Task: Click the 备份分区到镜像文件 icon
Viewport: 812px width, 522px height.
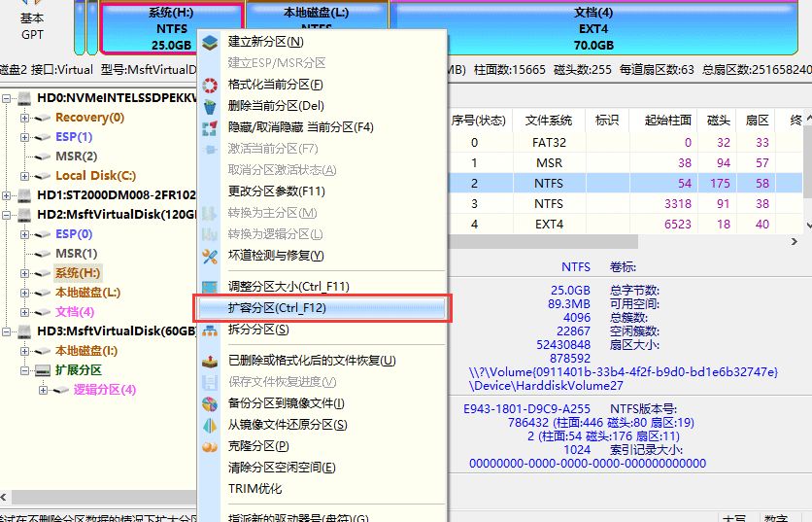Action: point(210,403)
